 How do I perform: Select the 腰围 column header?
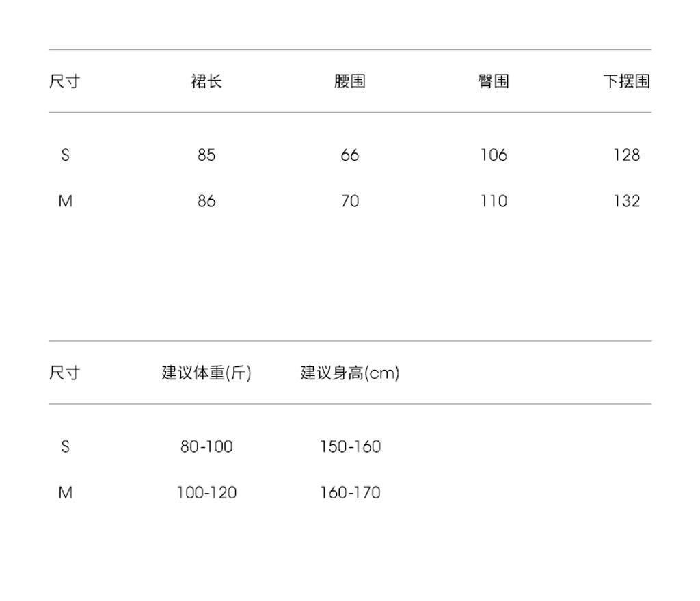coord(350,81)
